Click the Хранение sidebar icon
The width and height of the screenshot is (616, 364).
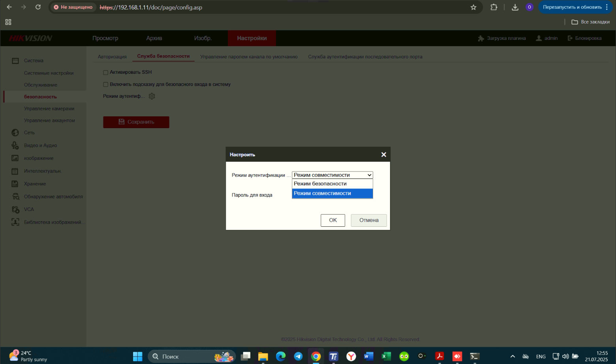pyautogui.click(x=15, y=184)
